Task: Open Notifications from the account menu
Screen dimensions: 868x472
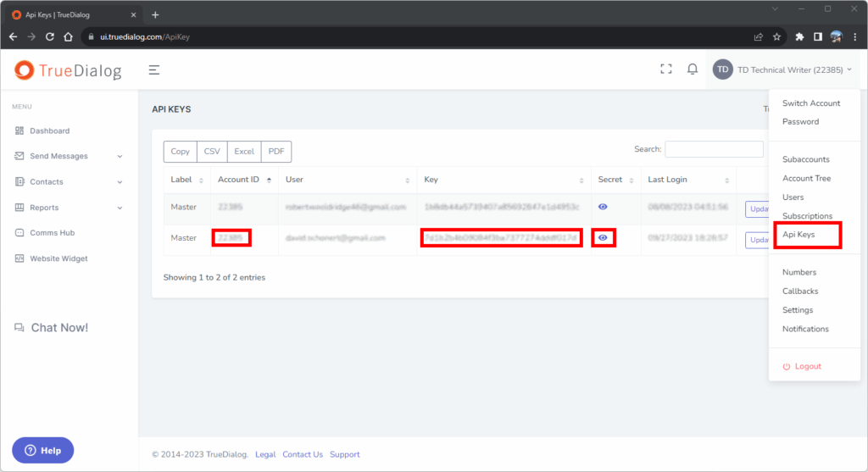Action: pyautogui.click(x=805, y=329)
